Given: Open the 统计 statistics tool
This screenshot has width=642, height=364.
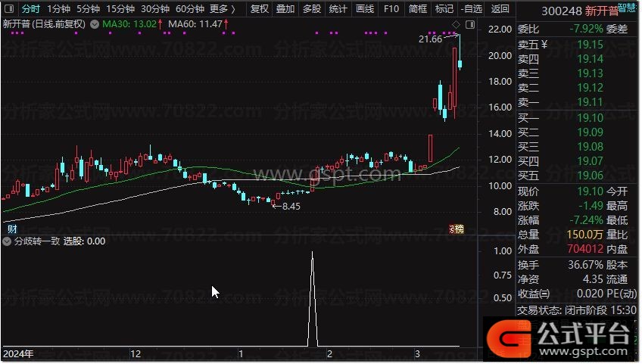Looking at the screenshot, I should coord(338,8).
